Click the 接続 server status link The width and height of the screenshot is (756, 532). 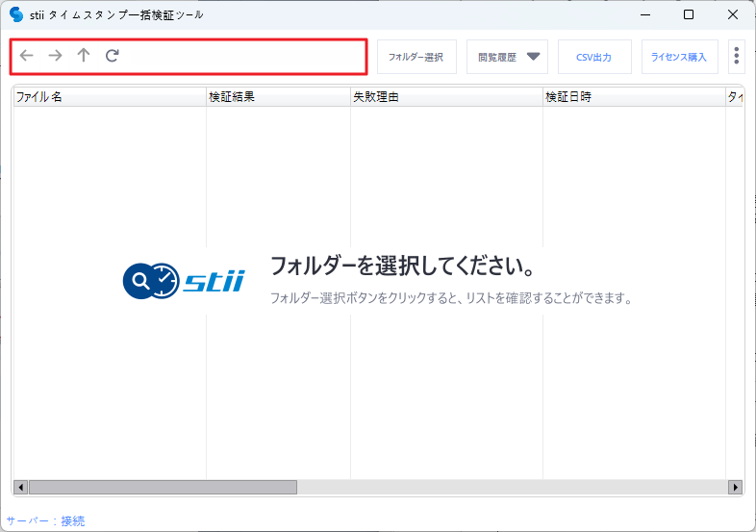tap(73, 520)
